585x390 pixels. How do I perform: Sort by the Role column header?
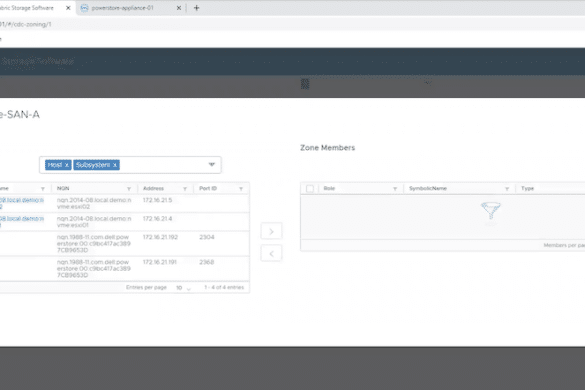tap(329, 188)
